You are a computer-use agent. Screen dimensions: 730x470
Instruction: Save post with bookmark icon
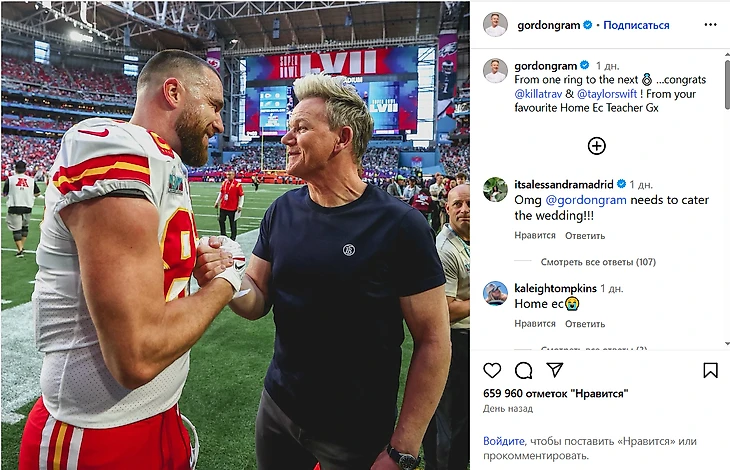710,370
